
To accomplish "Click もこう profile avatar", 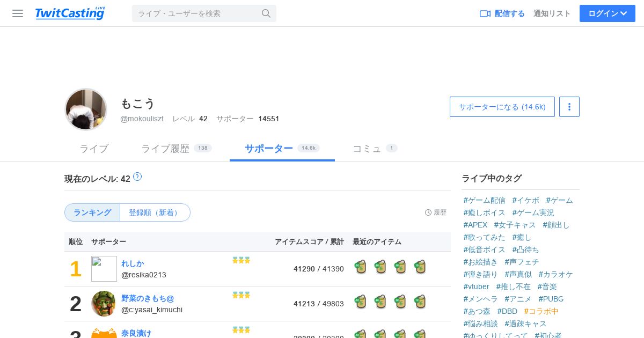I will 86,109.
